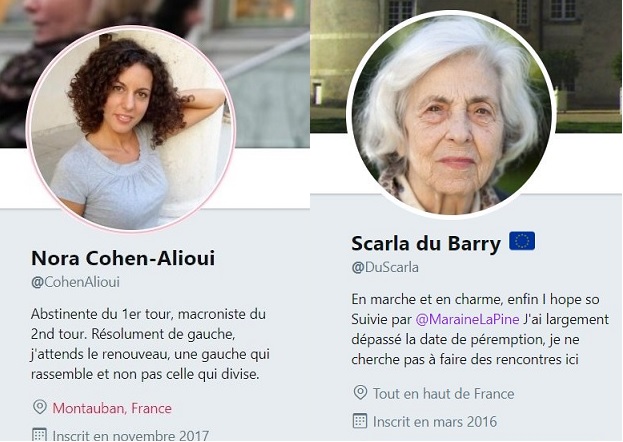Open Nora Cohen-Alioui's profile picture
The width and height of the screenshot is (623, 442).
pos(131,129)
